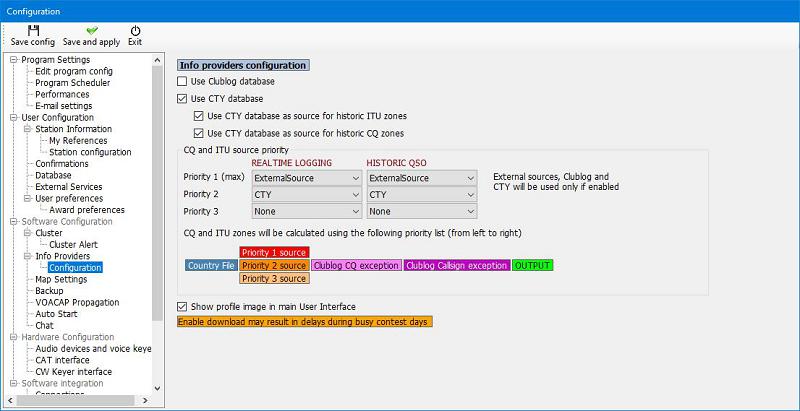Open Map Settings
The height and width of the screenshot is (411, 800).
click(x=61, y=279)
